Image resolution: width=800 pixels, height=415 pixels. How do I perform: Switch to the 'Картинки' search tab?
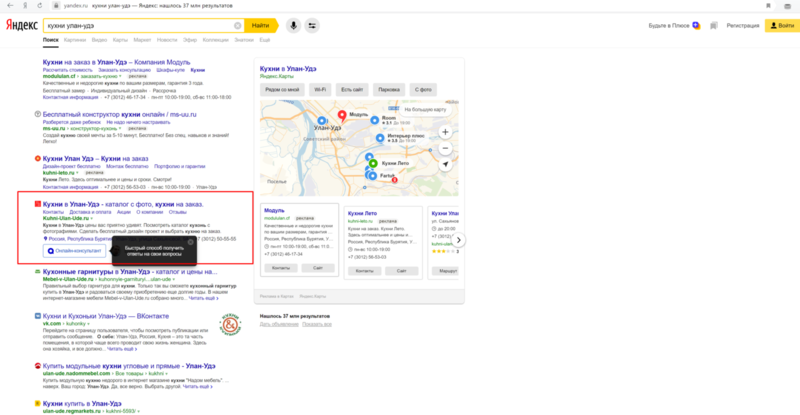point(75,40)
